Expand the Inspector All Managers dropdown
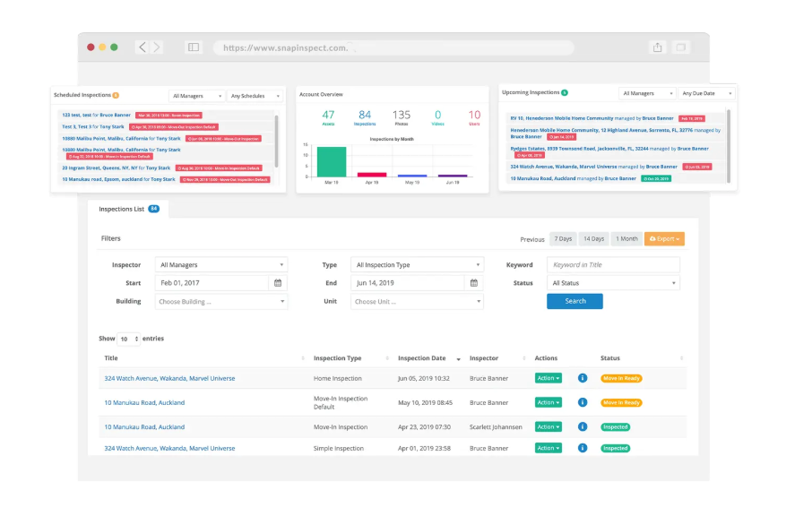The width and height of the screenshot is (812, 516). [x=221, y=265]
